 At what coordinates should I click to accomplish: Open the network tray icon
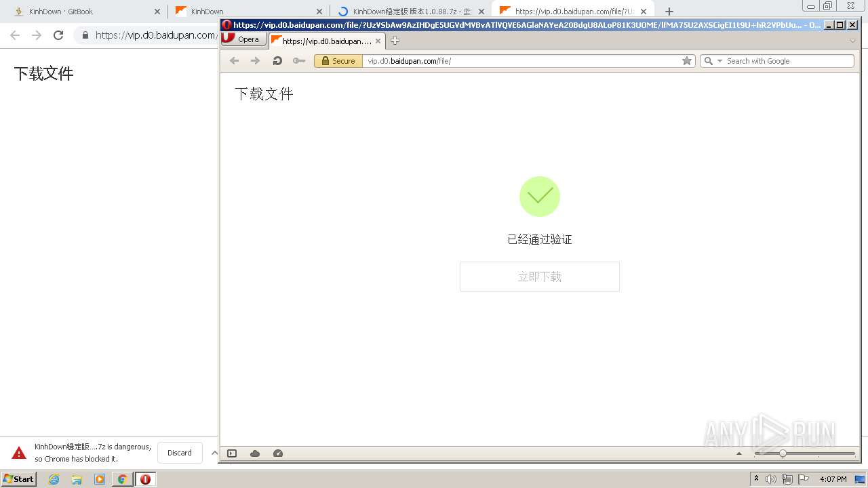point(787,479)
